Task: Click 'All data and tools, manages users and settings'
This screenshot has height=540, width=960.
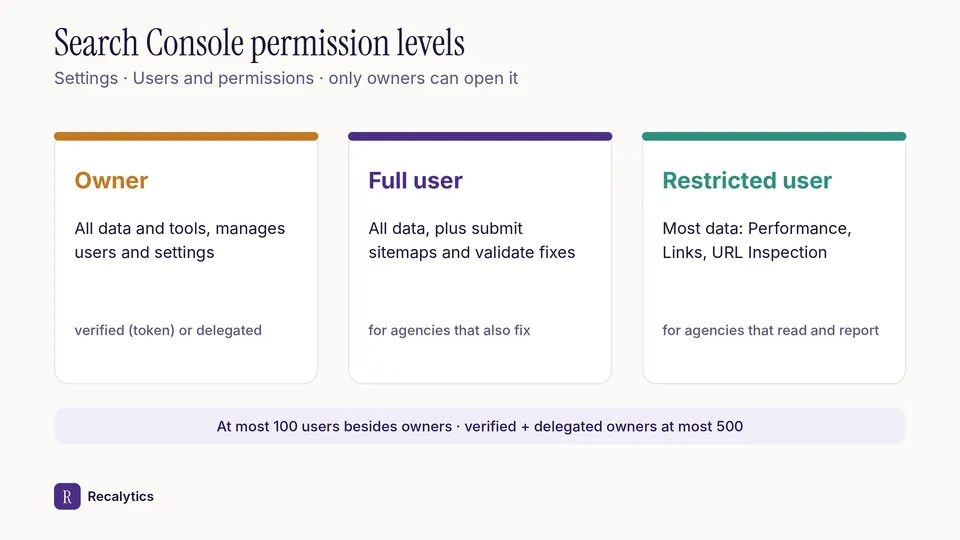Action: click(180, 240)
